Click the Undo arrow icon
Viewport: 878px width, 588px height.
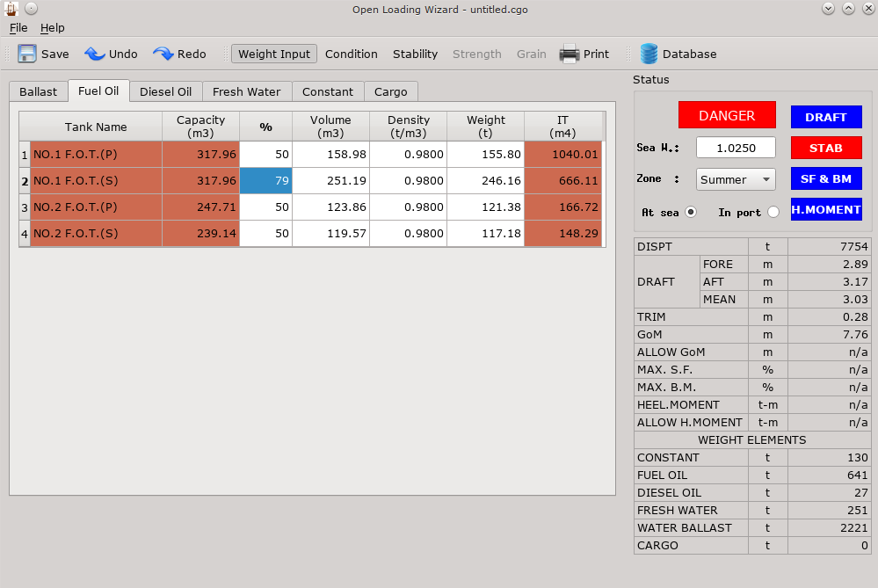coord(95,54)
